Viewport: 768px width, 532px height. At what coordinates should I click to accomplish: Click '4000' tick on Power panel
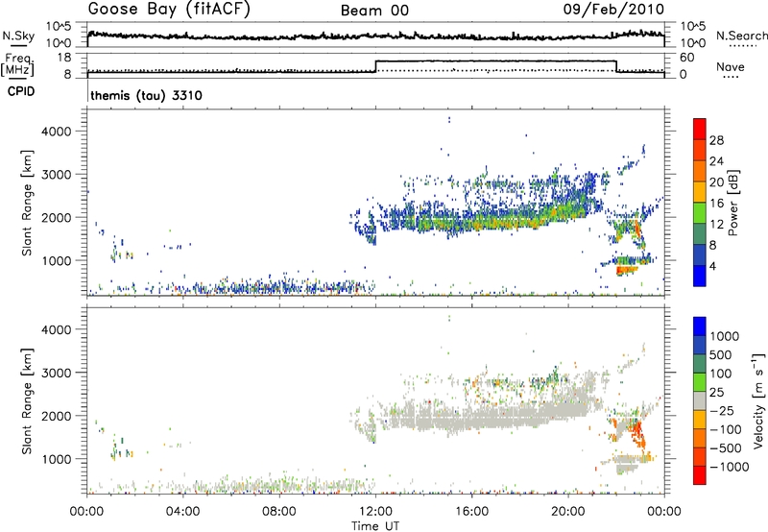(x=56, y=132)
